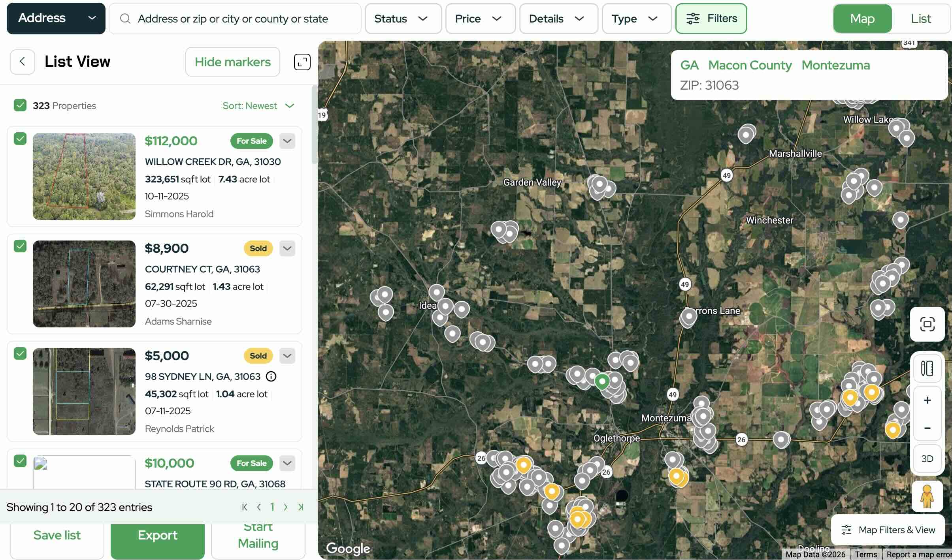Click the map zoom out minus button

tap(927, 428)
